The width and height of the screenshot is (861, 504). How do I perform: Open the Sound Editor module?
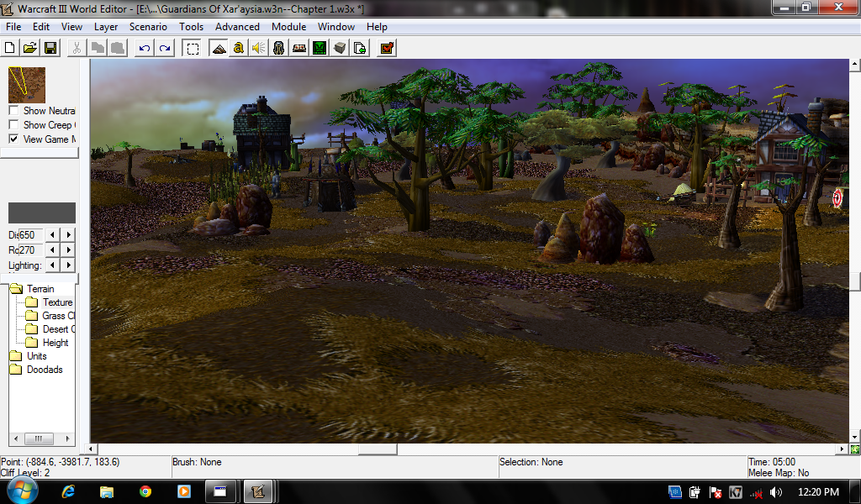[259, 48]
